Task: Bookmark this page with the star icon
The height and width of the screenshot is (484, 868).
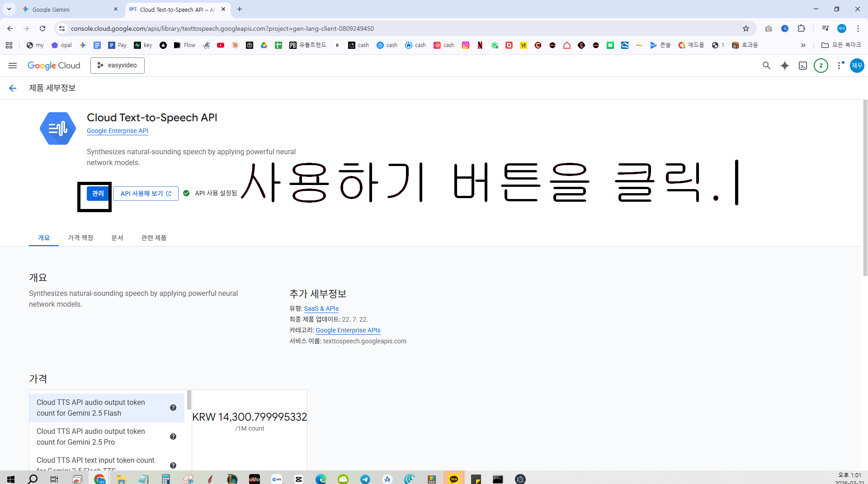Action: (x=746, y=28)
